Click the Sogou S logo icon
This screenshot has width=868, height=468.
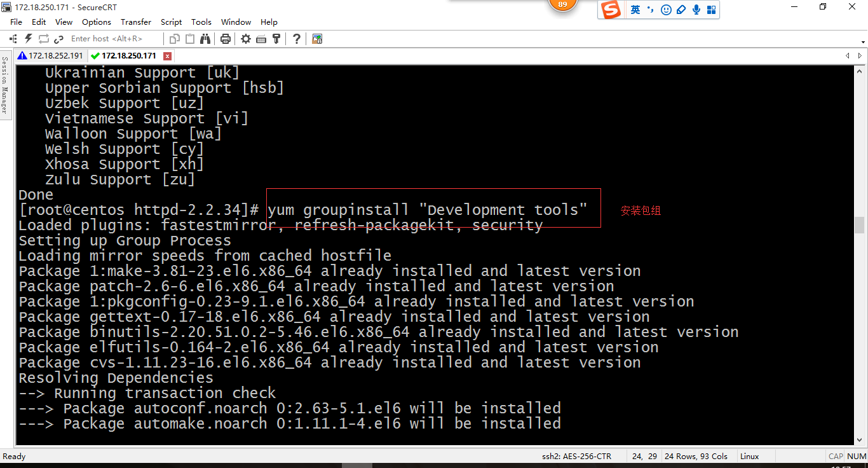tap(611, 10)
